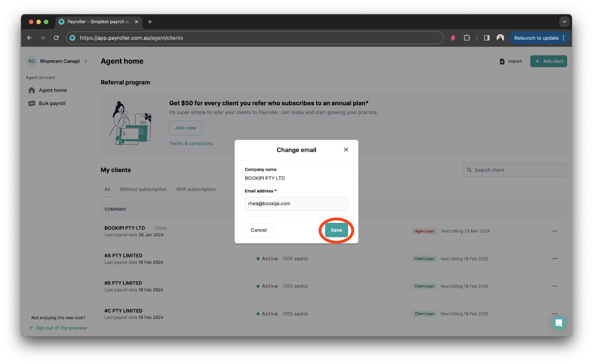Click Relaunch to update button
593x364 pixels.
539,38
